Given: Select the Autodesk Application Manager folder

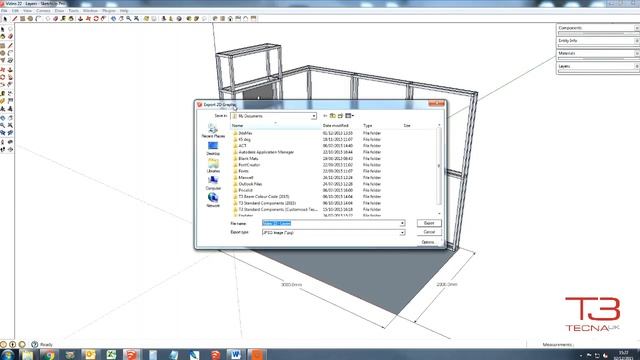Looking at the screenshot, I should click(266, 152).
